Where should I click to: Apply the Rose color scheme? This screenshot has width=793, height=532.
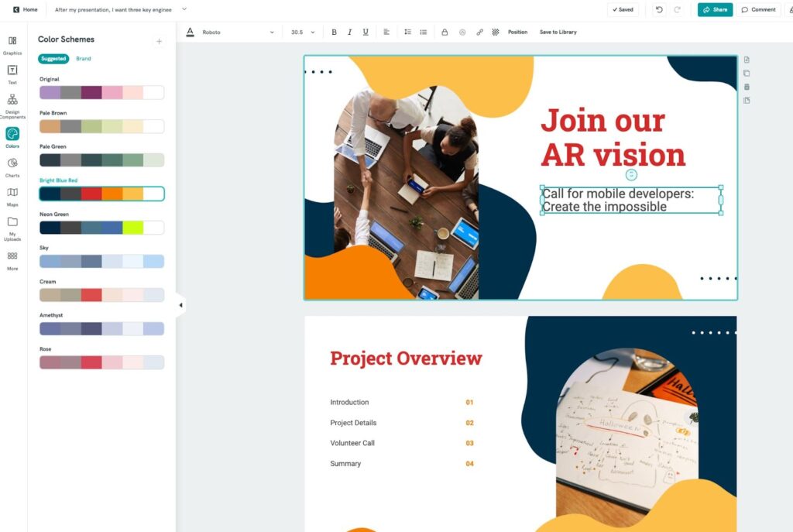(101, 362)
